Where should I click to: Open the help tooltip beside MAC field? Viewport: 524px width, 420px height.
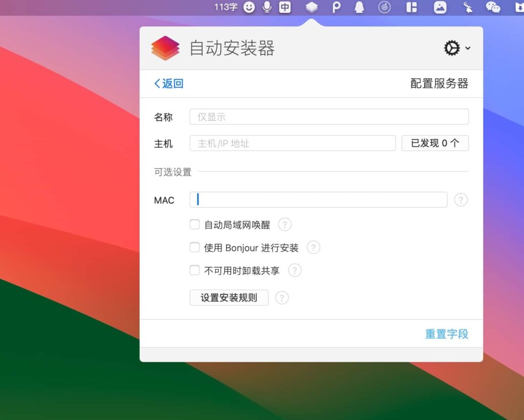(461, 200)
